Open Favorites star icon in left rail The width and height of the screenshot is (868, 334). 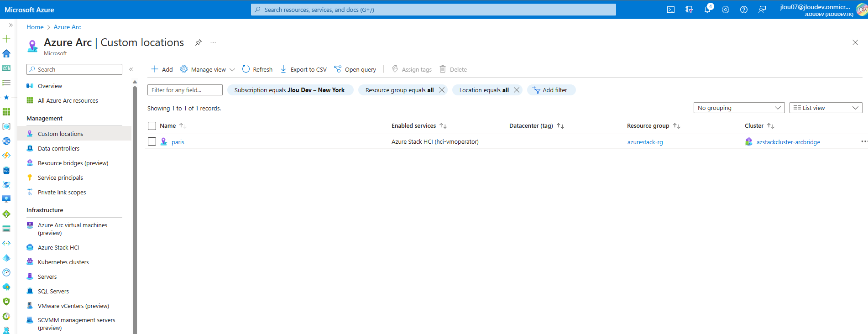pyautogui.click(x=6, y=97)
